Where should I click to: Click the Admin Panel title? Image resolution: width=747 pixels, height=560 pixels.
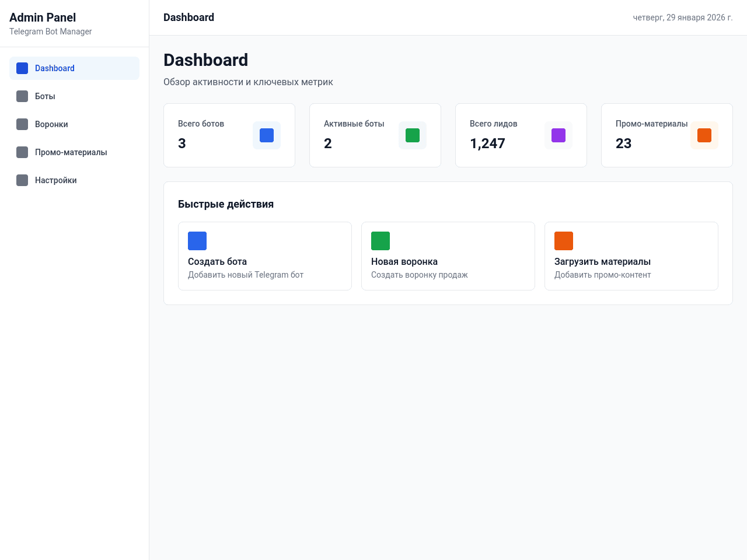point(43,17)
